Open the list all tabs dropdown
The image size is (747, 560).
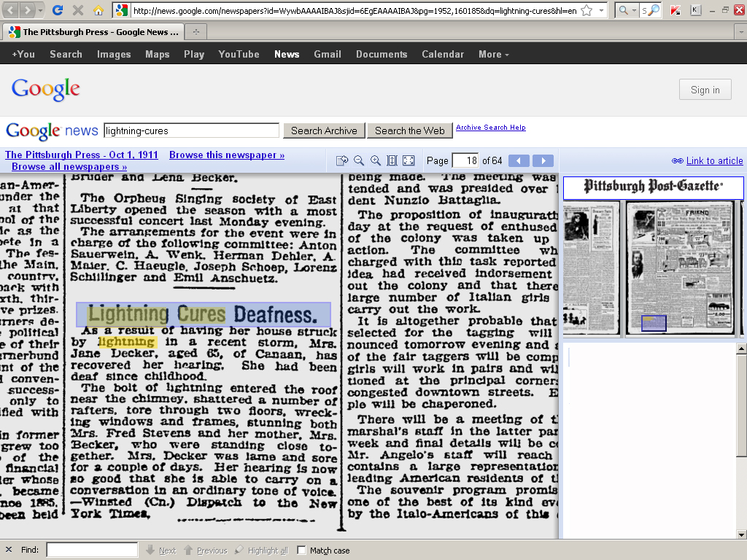[741, 32]
